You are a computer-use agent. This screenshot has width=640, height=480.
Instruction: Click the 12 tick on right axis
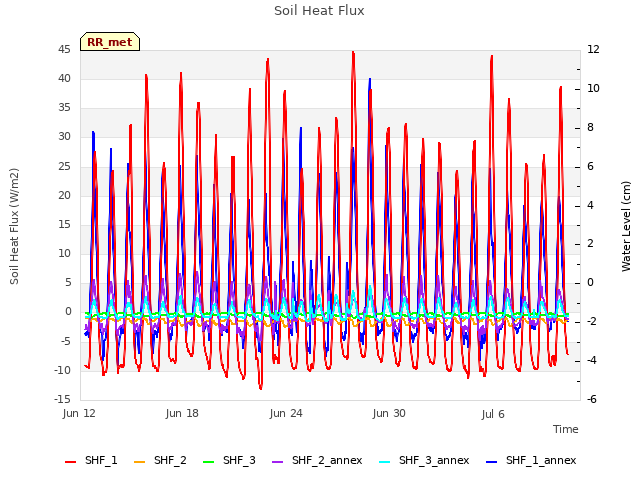click(x=593, y=49)
